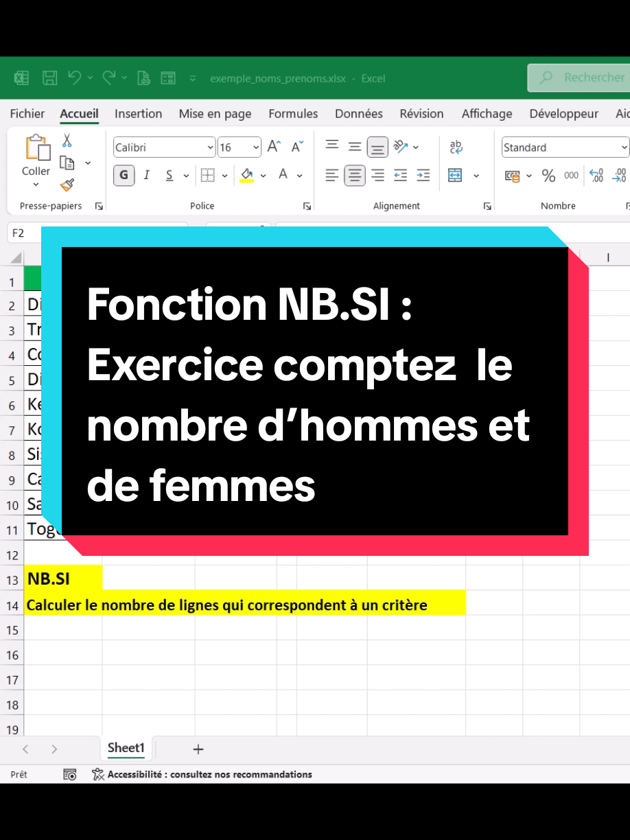Viewport: 630px width, 840px height.
Task: Toggle bottom vertical alignment
Action: click(377, 147)
